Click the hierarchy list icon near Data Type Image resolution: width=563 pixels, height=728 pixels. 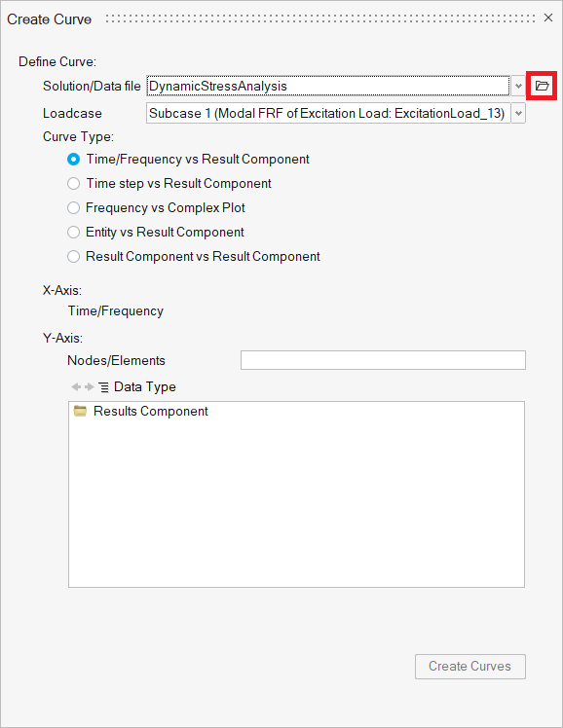[104, 386]
